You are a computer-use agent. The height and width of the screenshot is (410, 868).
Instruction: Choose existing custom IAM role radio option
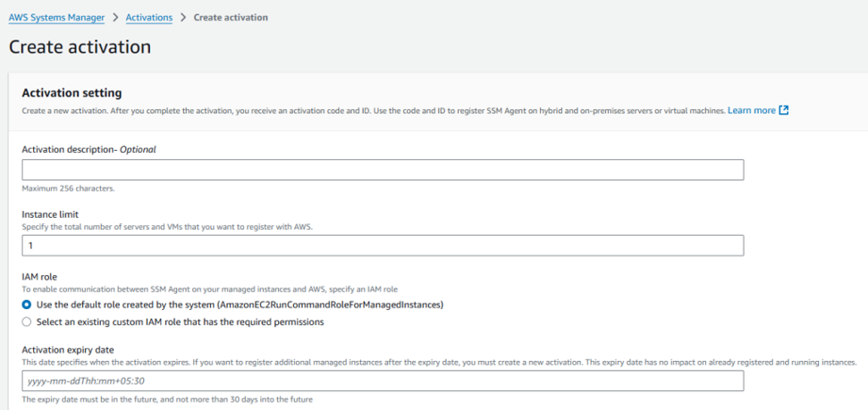tap(26, 321)
